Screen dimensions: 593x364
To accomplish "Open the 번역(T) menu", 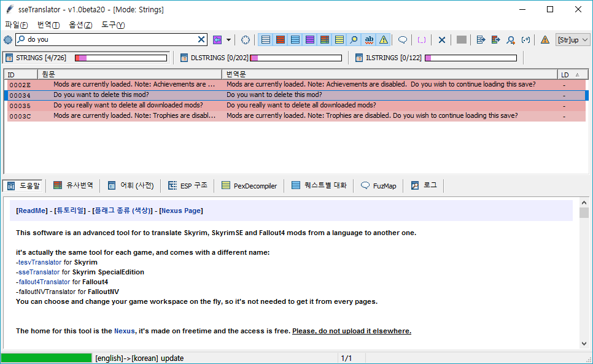I will [48, 25].
